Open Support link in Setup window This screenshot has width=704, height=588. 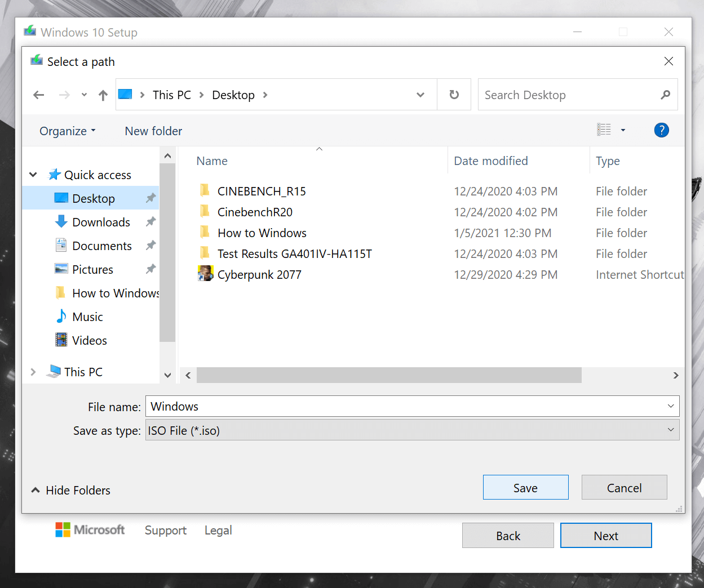coord(166,531)
